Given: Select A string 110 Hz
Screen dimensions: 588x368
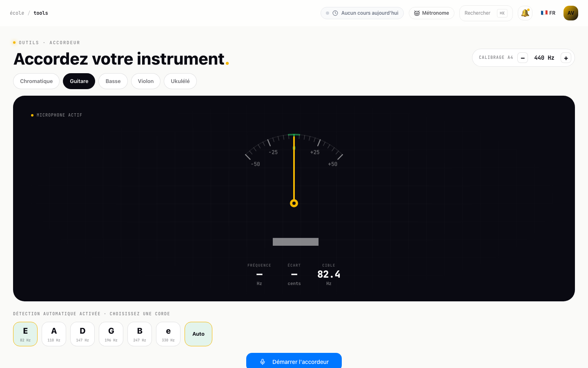Looking at the screenshot, I should [x=54, y=334].
